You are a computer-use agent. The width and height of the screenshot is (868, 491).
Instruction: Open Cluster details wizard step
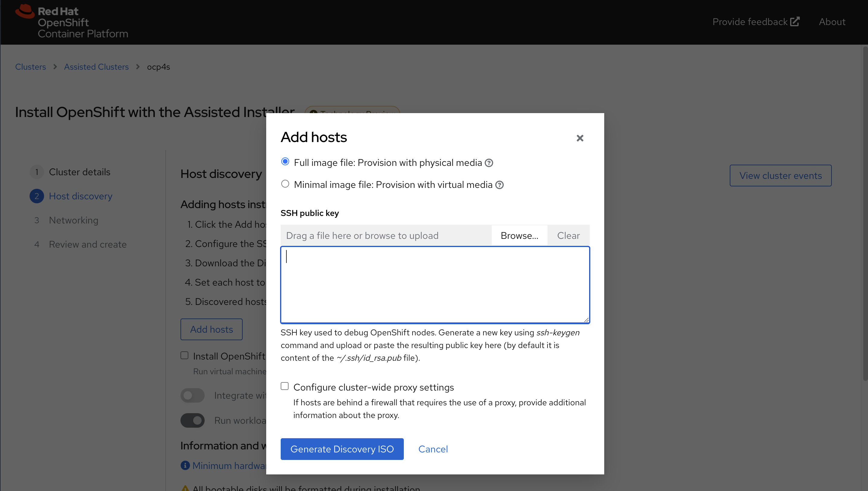coord(79,172)
